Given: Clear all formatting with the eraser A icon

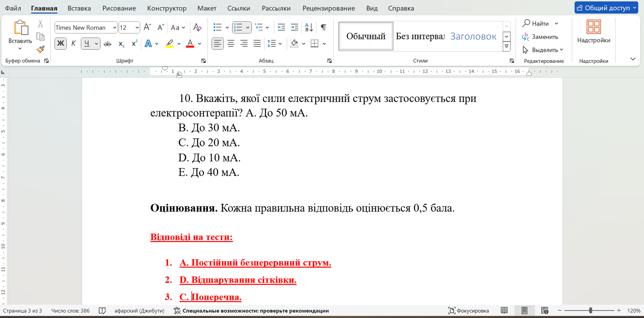Looking at the screenshot, I should click(197, 27).
